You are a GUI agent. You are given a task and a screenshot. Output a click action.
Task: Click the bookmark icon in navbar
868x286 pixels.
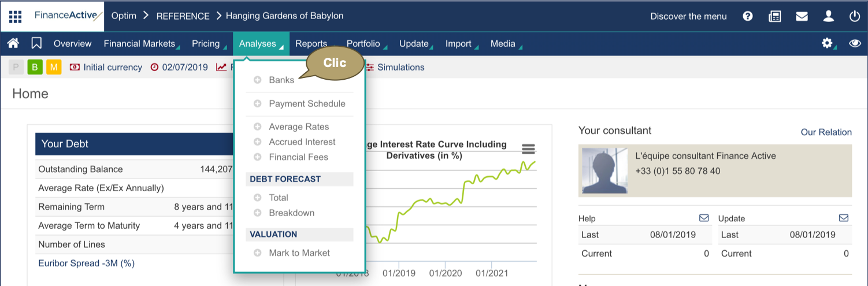click(x=36, y=43)
